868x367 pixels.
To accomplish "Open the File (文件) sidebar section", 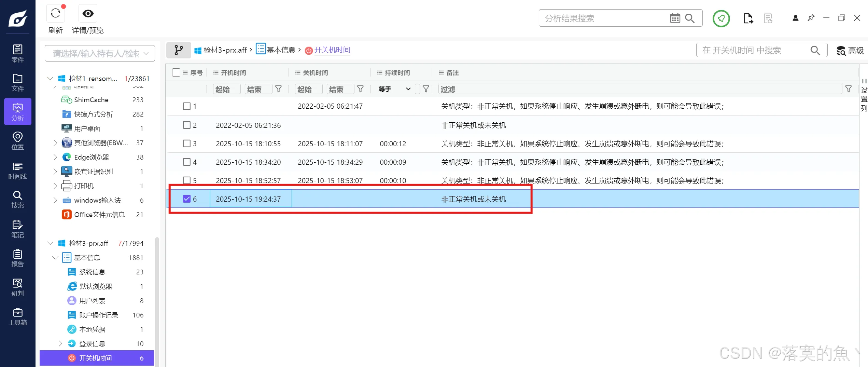I will tap(18, 83).
